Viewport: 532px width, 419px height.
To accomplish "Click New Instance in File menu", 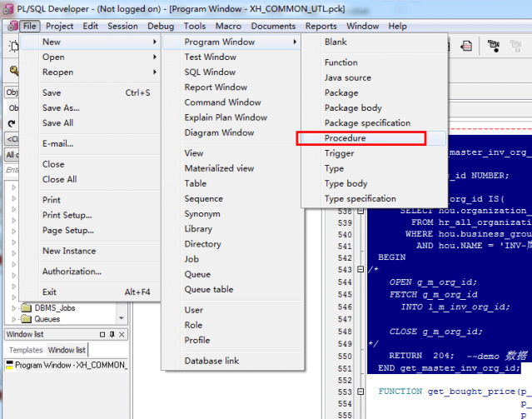I will (x=90, y=251).
